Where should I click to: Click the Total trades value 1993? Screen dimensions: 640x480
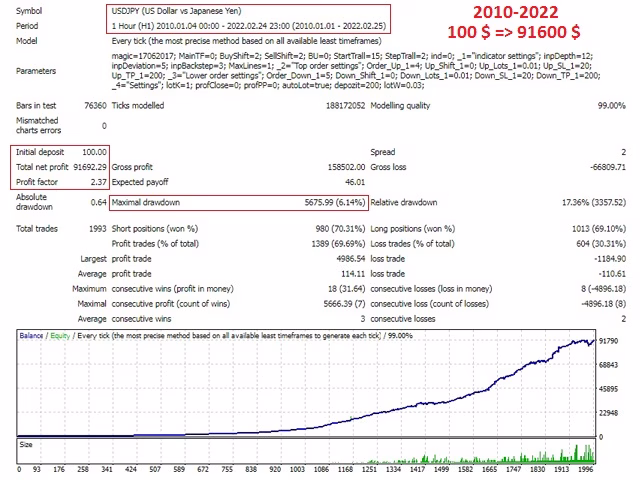(98, 229)
